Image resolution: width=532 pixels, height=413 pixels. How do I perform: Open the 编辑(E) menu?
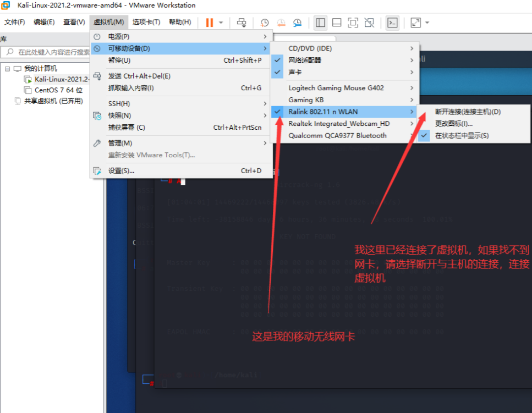[x=44, y=22]
